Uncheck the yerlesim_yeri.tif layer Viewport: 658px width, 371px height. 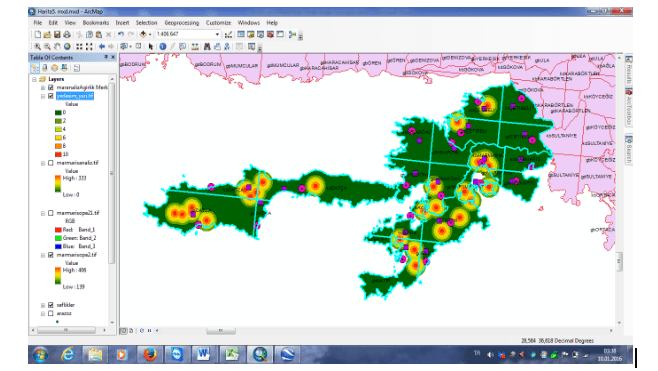51,96
